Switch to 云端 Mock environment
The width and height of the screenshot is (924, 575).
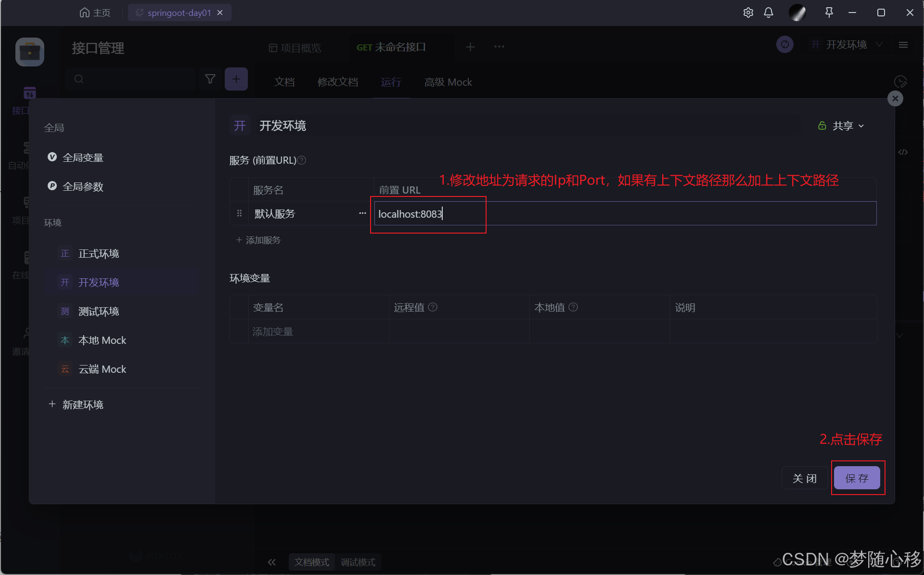click(102, 369)
